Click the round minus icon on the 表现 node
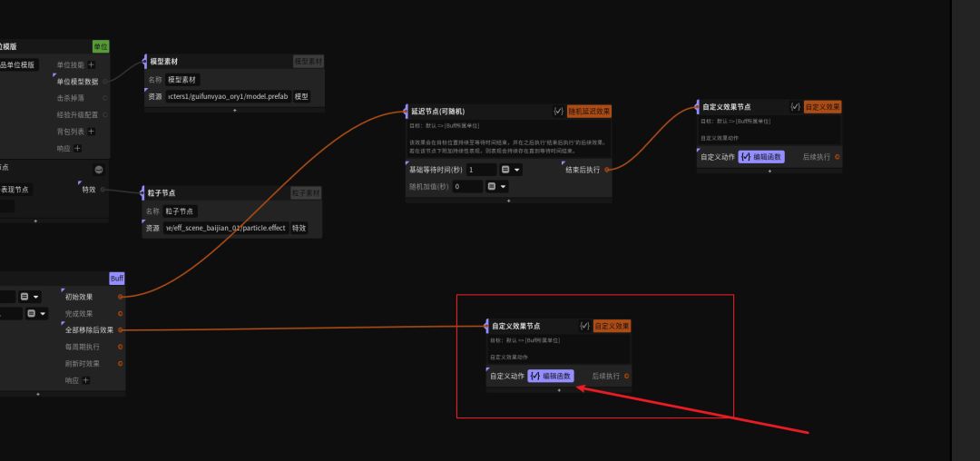The height and width of the screenshot is (461, 980). (x=99, y=170)
